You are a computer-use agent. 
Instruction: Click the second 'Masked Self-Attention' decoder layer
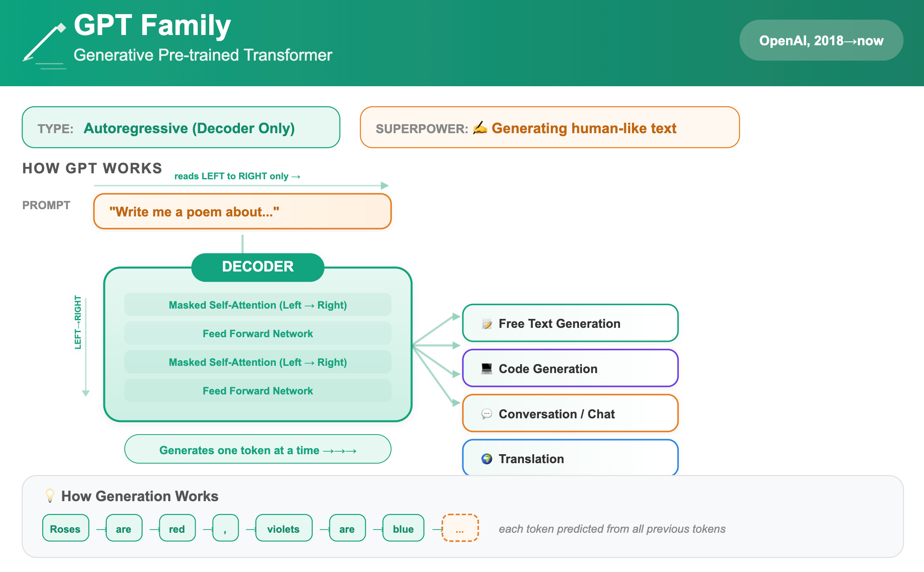258,362
